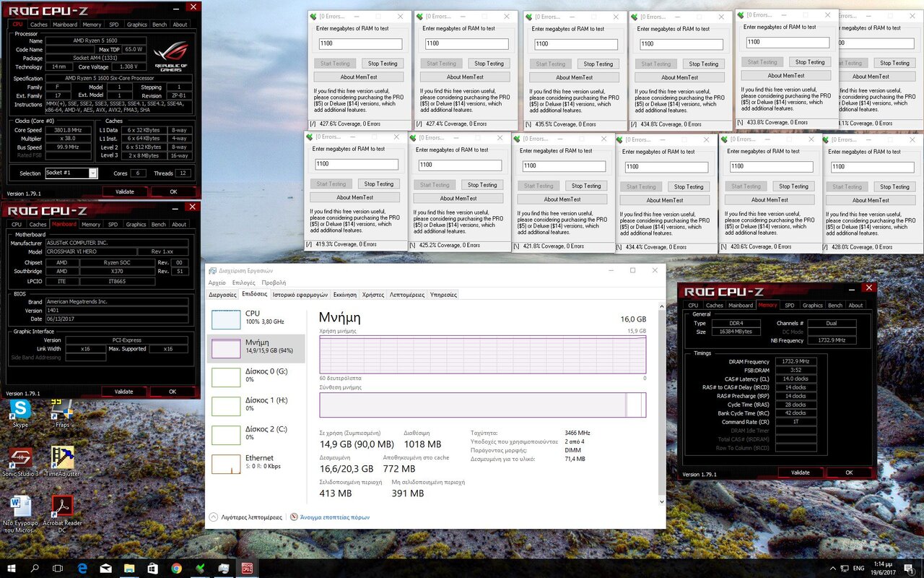Image resolution: width=924 pixels, height=578 pixels.
Task: Switch ENG input language indicator
Action: point(859,568)
